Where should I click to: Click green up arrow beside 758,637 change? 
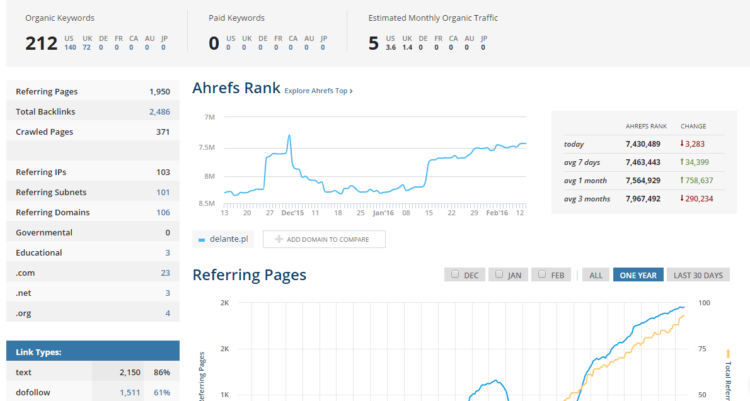pos(682,180)
